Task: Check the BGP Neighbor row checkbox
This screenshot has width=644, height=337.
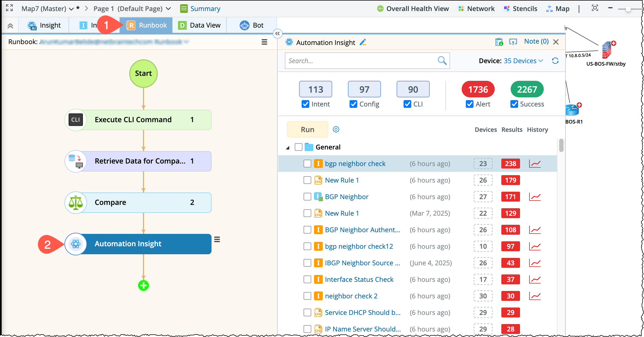Action: pos(307,197)
